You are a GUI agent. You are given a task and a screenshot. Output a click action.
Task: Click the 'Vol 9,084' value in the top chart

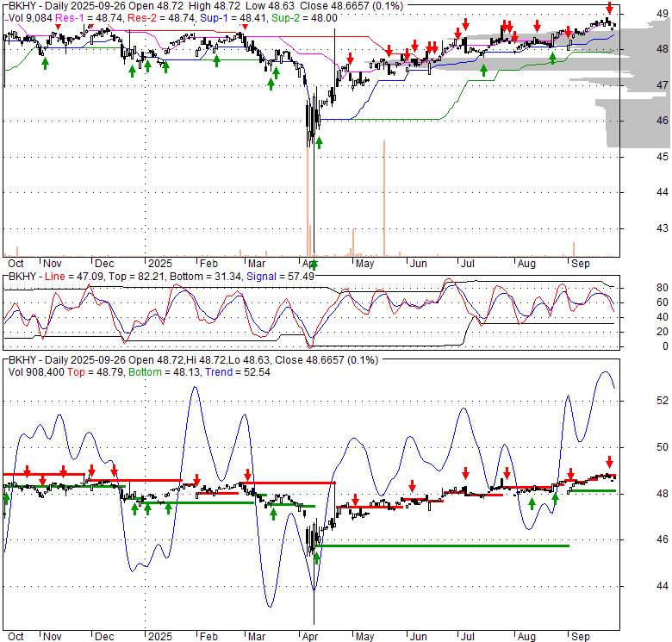(30, 18)
